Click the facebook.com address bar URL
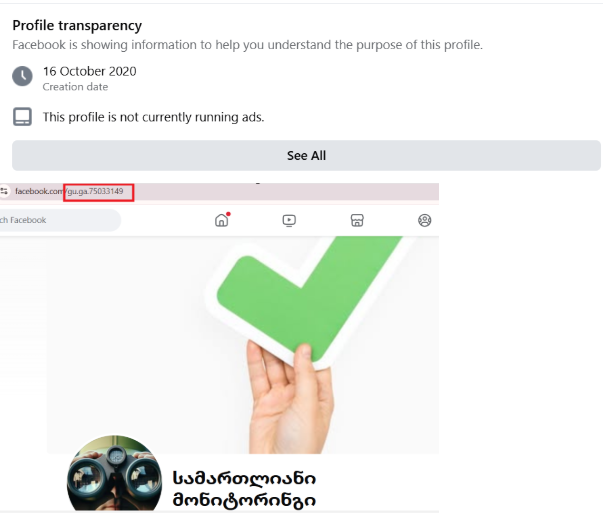The height and width of the screenshot is (522, 603). click(69, 191)
